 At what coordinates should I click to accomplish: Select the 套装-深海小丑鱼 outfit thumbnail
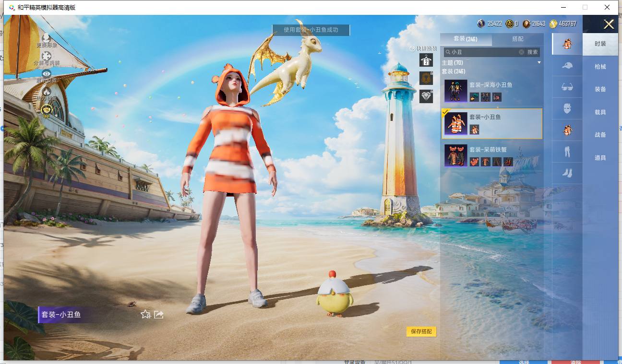(456, 91)
